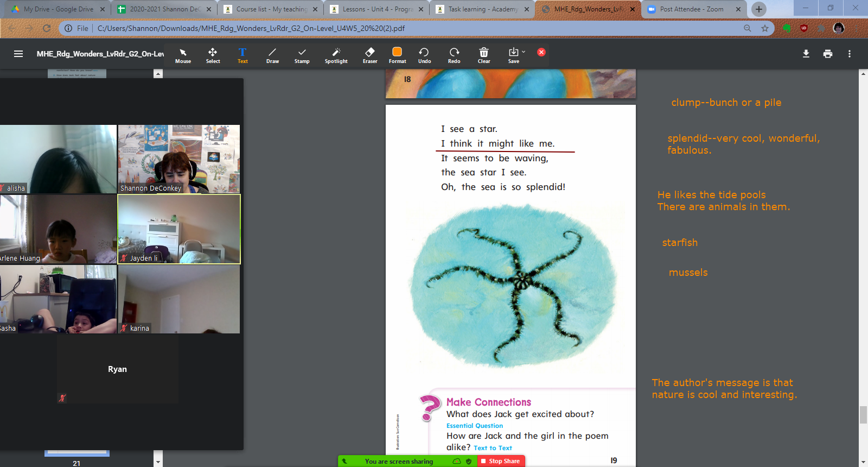Viewport: 868px width, 467px height.
Task: Click the 'clump--bunch or a pile' annotation
Action: coord(726,103)
